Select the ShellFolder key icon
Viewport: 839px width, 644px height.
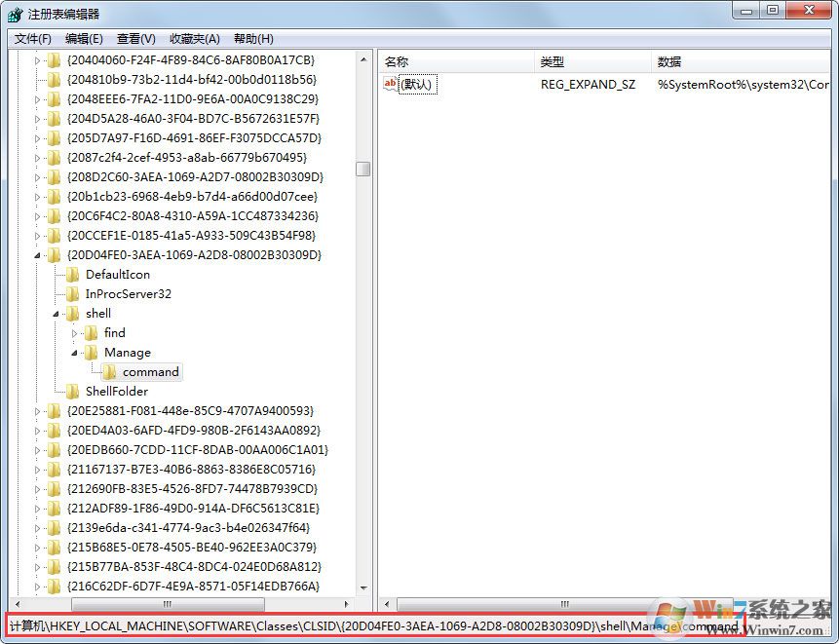(71, 391)
